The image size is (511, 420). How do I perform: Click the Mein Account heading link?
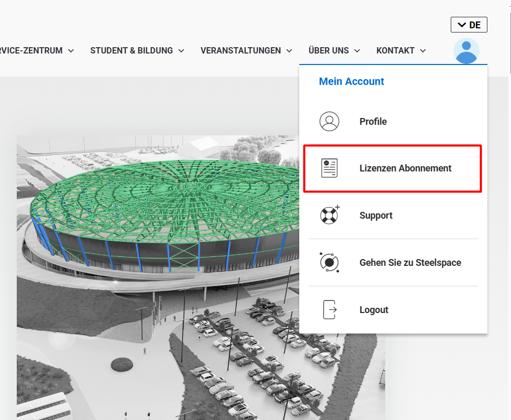click(351, 81)
